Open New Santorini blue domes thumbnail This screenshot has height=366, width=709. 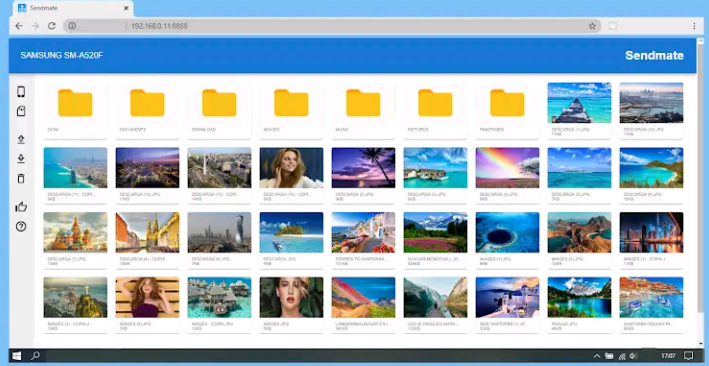tap(507, 297)
